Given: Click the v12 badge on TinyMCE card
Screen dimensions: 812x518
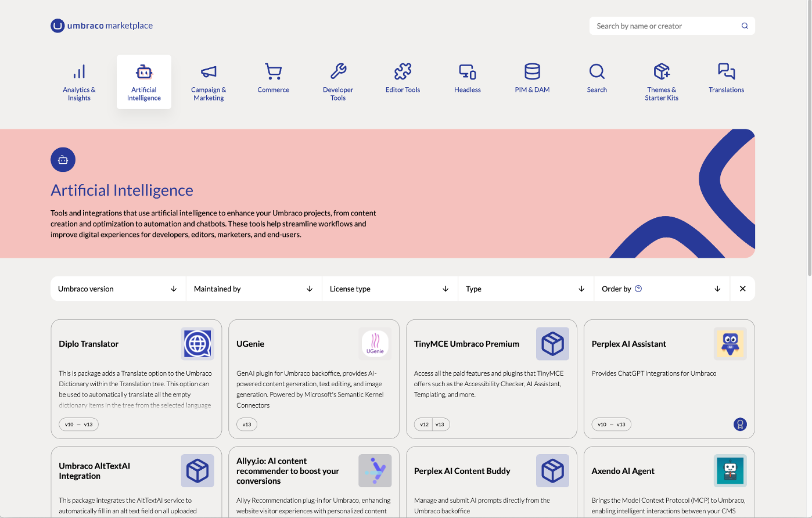Looking at the screenshot, I should click(424, 425).
